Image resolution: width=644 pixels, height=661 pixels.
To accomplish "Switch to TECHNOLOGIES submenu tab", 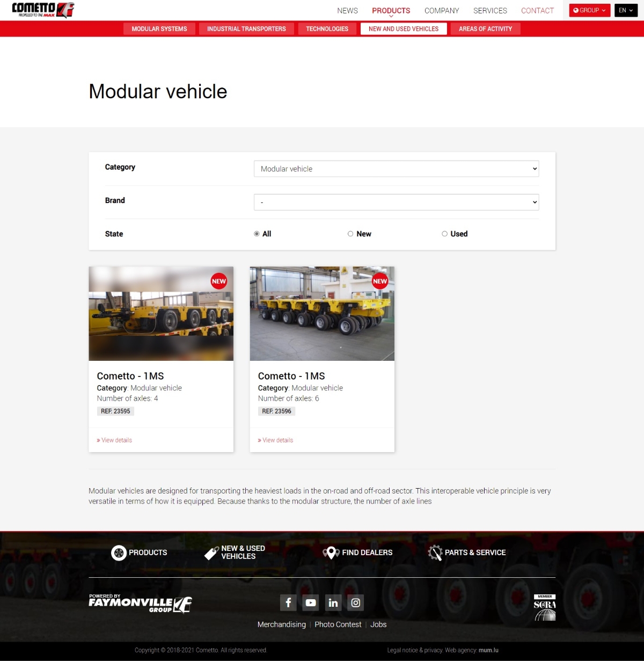I will [x=327, y=29].
